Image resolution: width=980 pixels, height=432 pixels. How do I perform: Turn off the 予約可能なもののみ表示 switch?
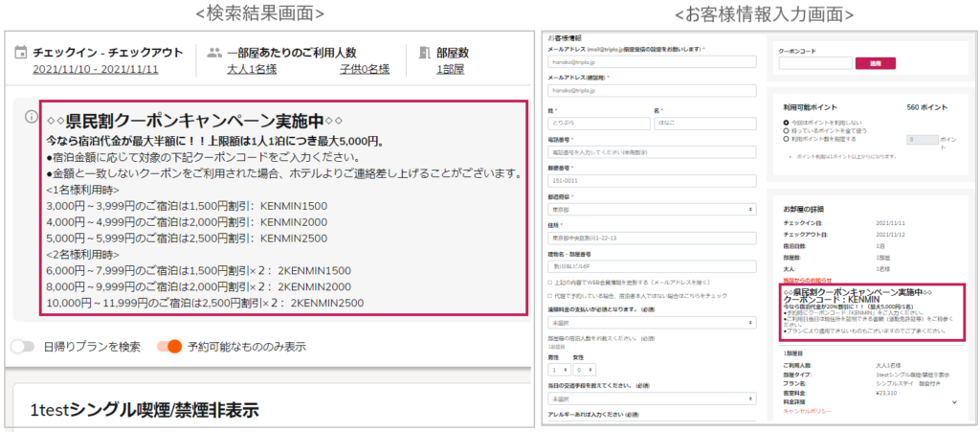pos(168,346)
